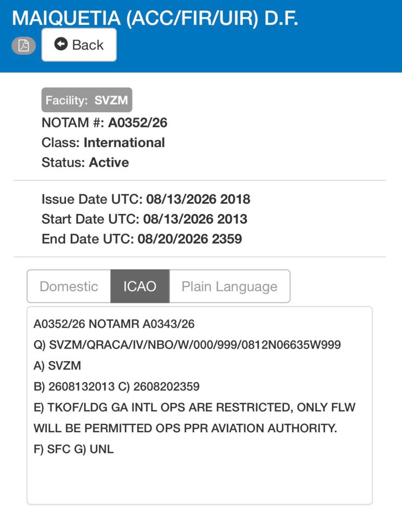Click the Start Date UTC line
402x532 pixels.
coord(144,219)
